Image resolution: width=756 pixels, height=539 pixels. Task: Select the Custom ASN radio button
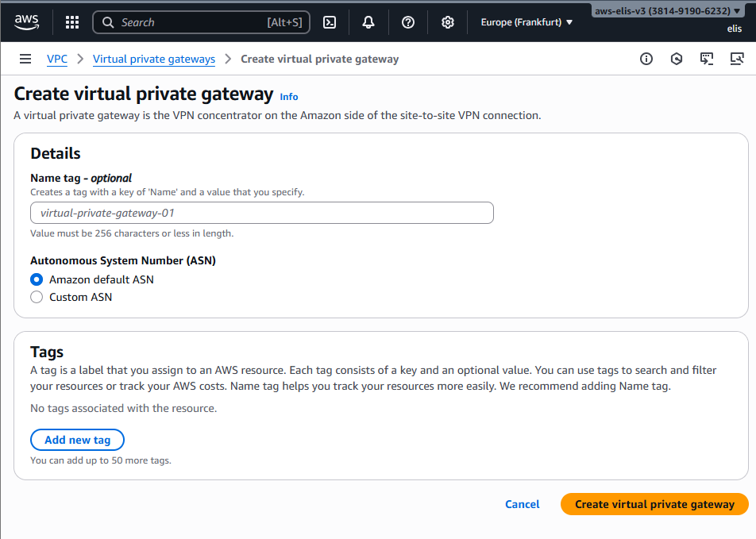coord(37,297)
